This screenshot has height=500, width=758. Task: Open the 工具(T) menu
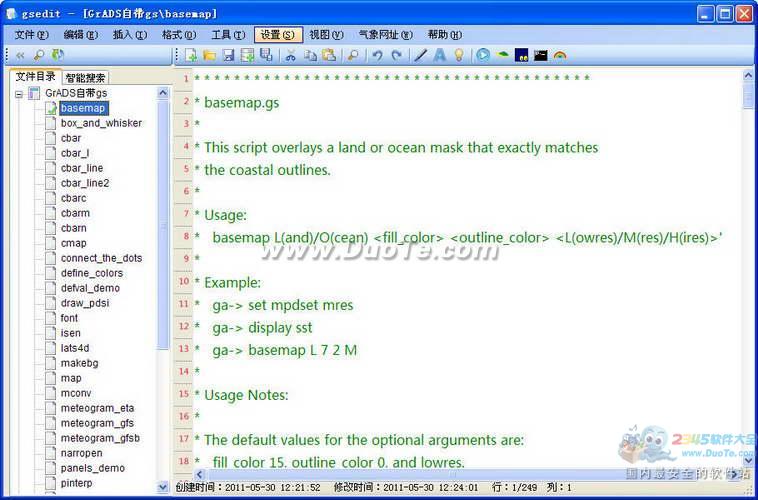tap(228, 35)
